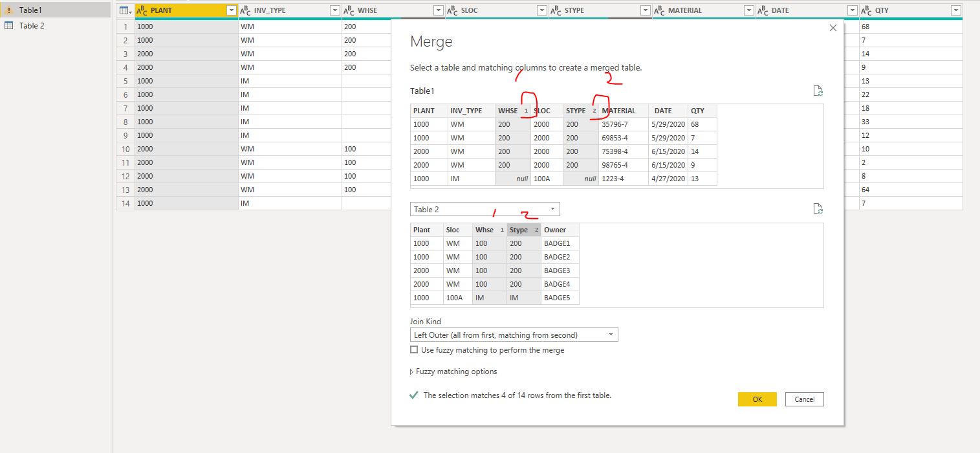
Task: Click IM cell in row 5 of grid
Action: click(x=290, y=81)
